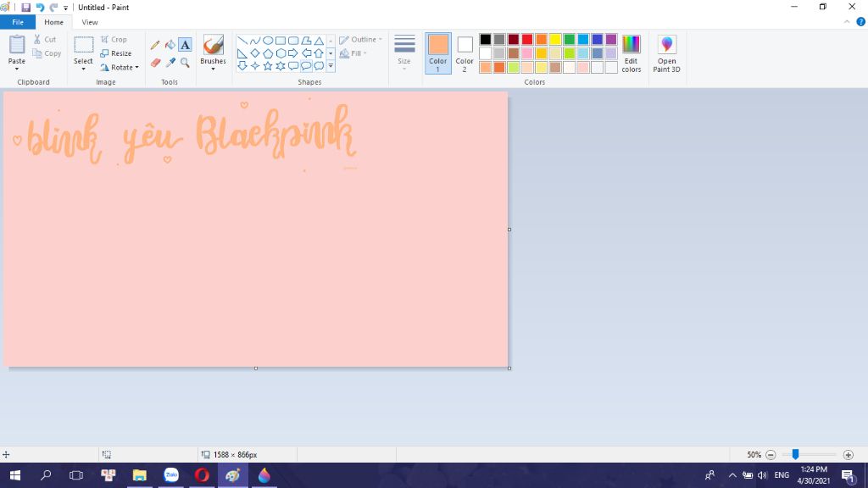The image size is (868, 488).
Task: Expand the full Shapes gallery
Action: pos(331,66)
